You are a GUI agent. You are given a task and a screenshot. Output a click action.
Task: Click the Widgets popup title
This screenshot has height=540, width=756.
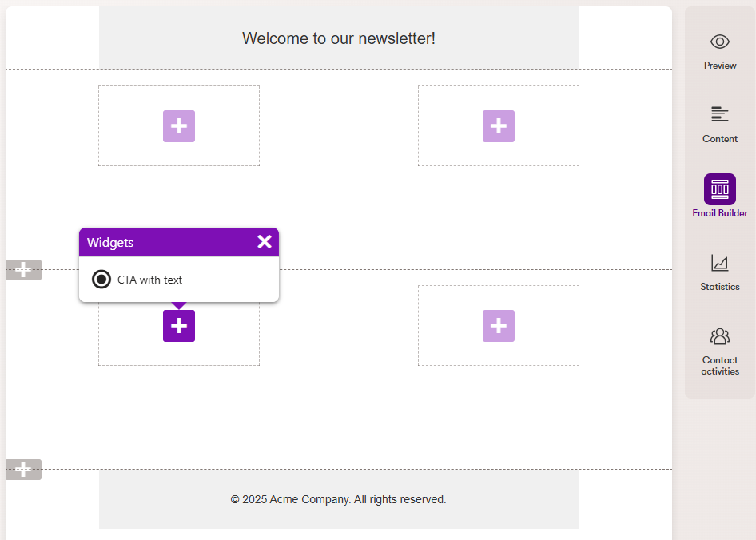(x=110, y=242)
